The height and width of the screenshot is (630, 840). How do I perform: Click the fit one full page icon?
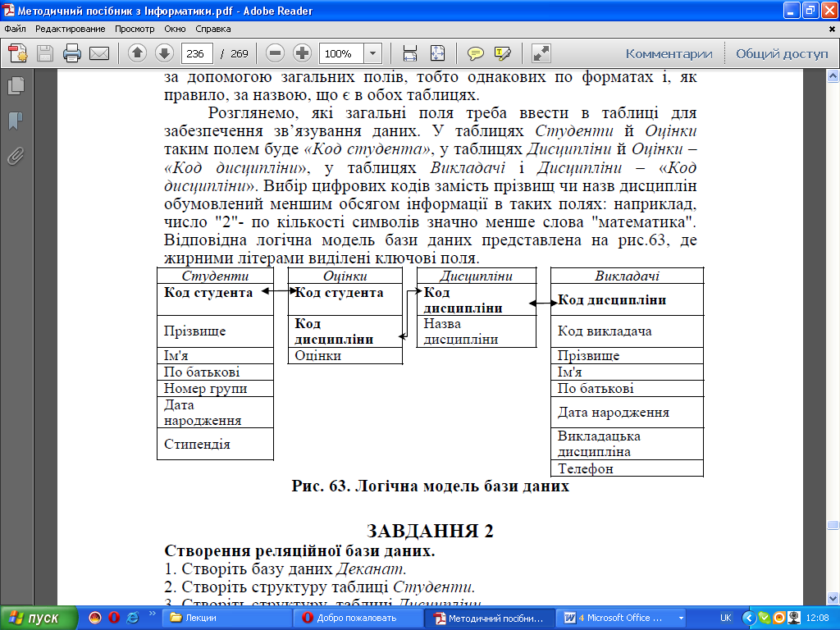[438, 53]
